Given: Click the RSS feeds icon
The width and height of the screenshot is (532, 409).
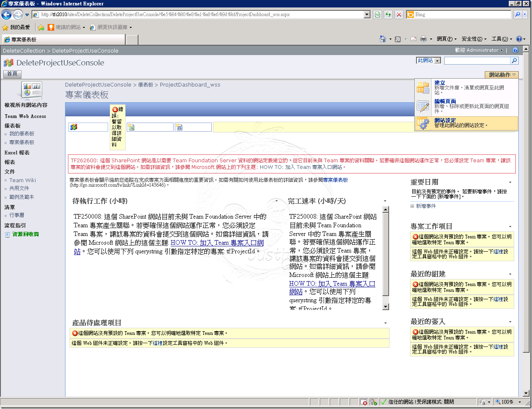Looking at the screenshot, I should (x=398, y=39).
